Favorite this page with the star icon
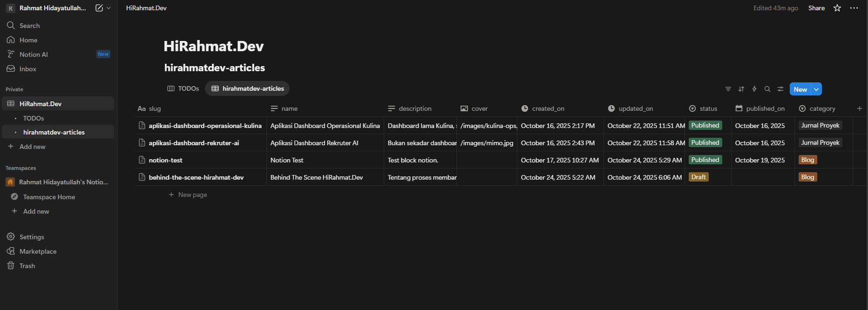 (x=837, y=8)
